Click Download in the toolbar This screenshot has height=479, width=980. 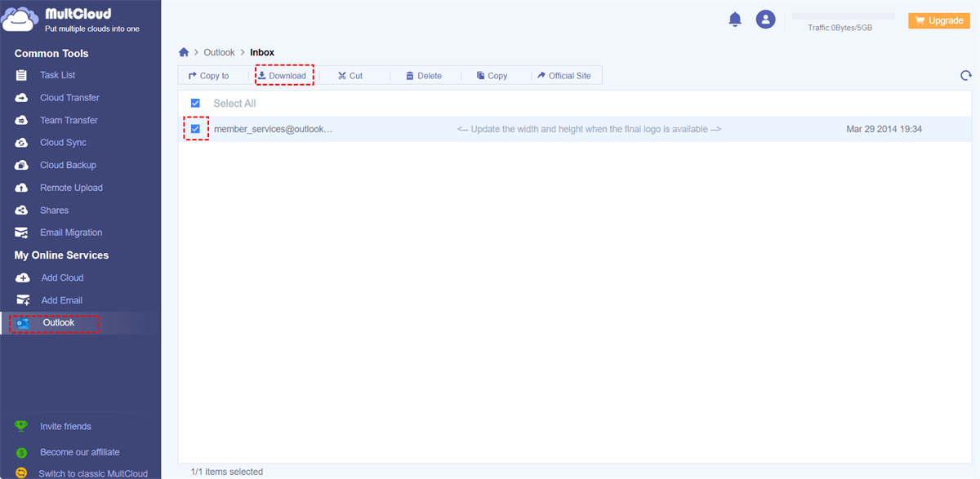coord(283,76)
